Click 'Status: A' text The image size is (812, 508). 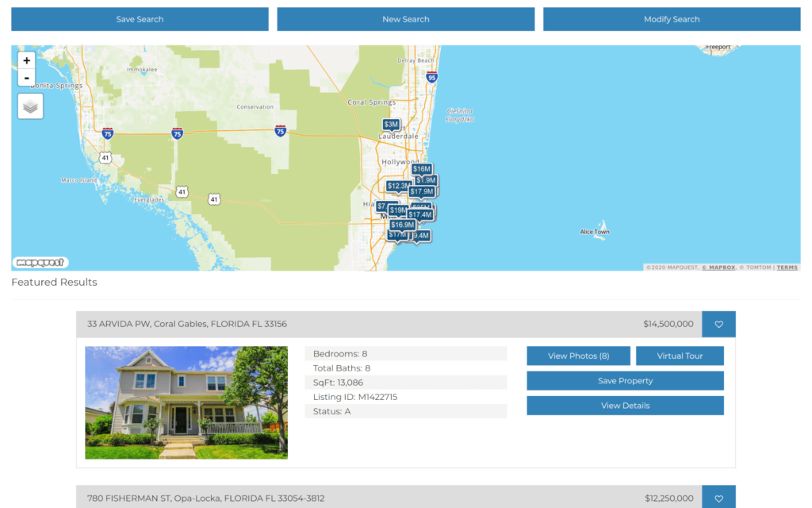332,412
